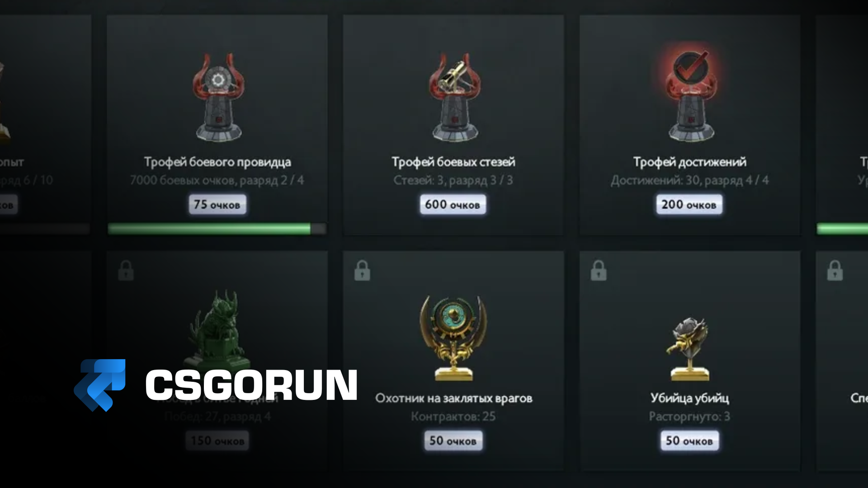This screenshot has height=488, width=868.
Task: Click the Убийца убийц dagger trophy
Action: (x=689, y=348)
